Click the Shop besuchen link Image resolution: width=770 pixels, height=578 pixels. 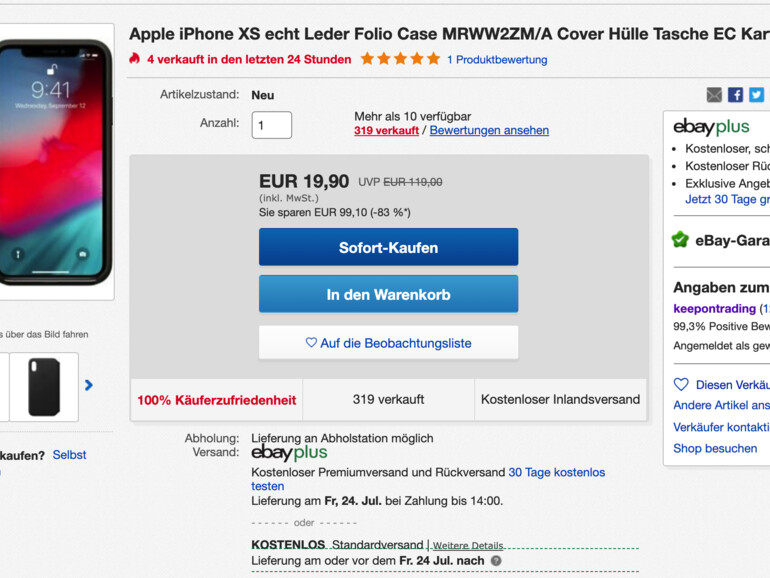tap(715, 448)
